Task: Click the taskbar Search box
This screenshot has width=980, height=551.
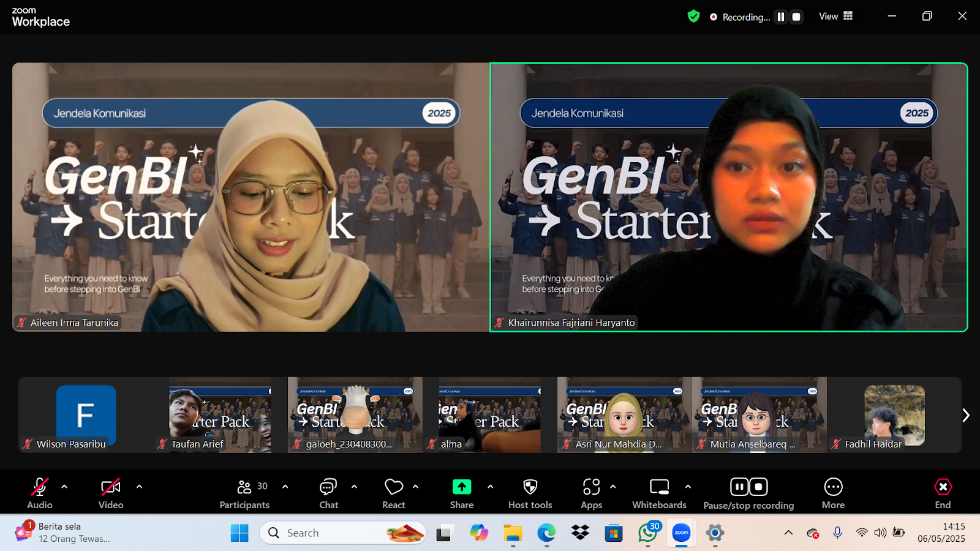Action: click(344, 533)
